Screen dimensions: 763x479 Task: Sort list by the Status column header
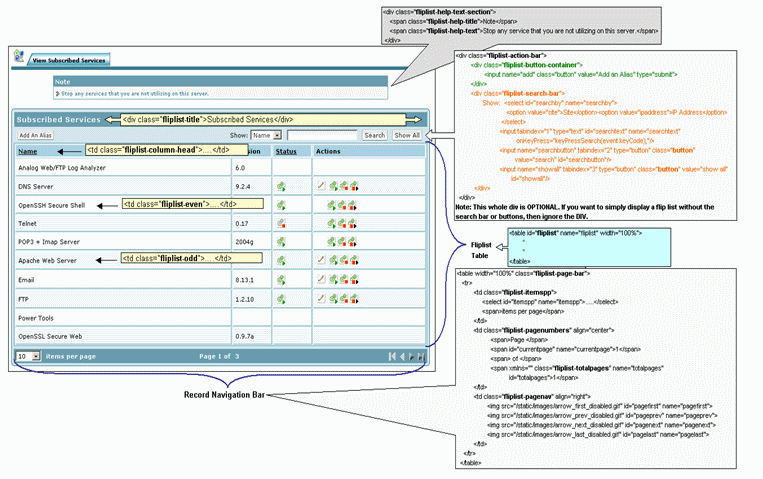tap(286, 152)
